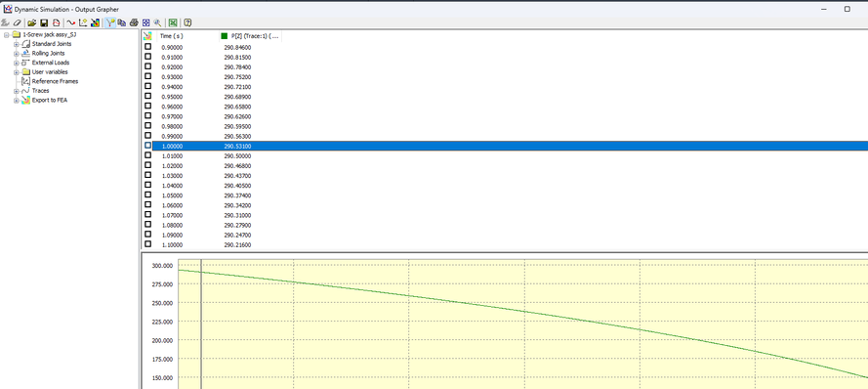The image size is (868, 389).
Task: Tick the checkbox for time 0.90000
Action: coord(147,47)
